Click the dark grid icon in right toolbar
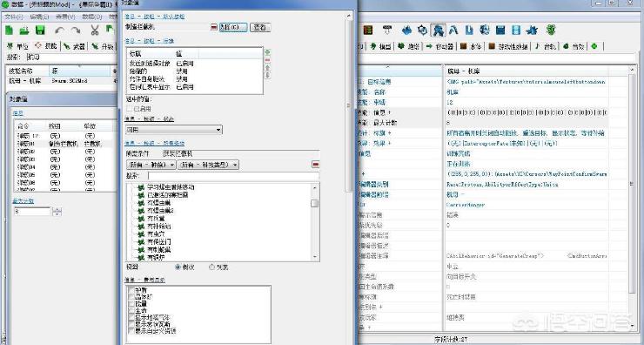 coord(367,30)
